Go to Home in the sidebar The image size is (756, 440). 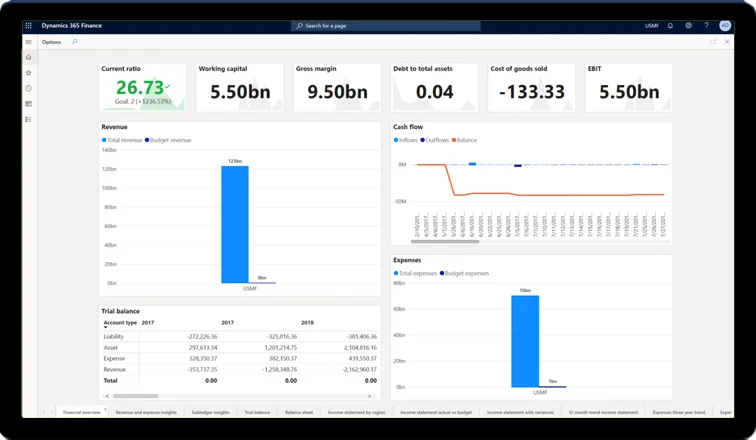click(29, 58)
